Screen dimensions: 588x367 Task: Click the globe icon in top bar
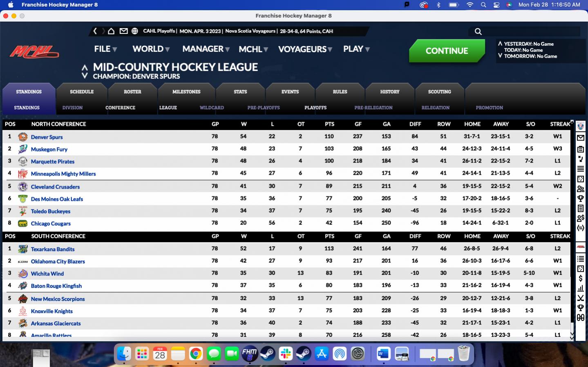click(134, 31)
